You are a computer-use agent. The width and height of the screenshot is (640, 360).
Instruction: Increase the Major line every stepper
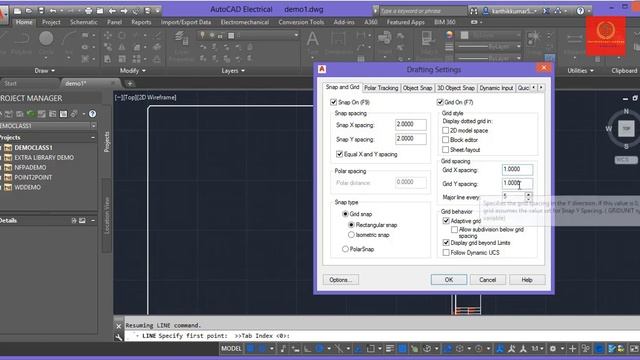(529, 194)
